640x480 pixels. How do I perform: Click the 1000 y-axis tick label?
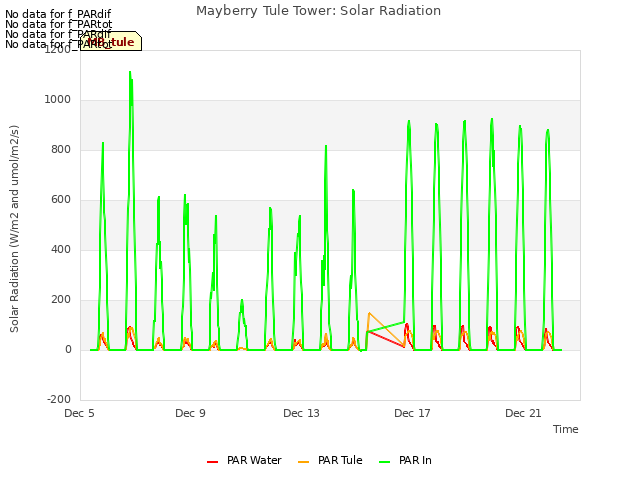coord(58,100)
